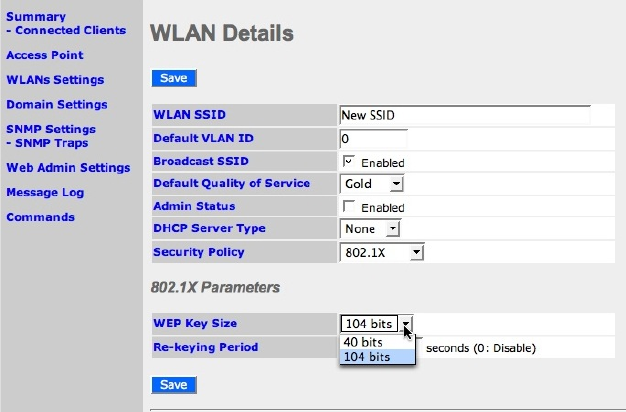Viewport: 626px width, 412px height.
Task: Go to SNMP Traps page
Action: pos(50,142)
